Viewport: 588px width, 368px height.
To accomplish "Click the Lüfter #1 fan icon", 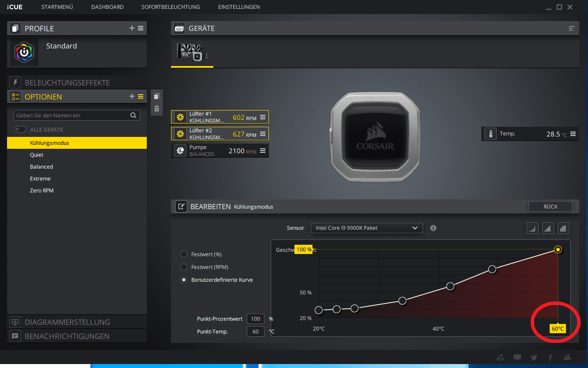I will (180, 117).
